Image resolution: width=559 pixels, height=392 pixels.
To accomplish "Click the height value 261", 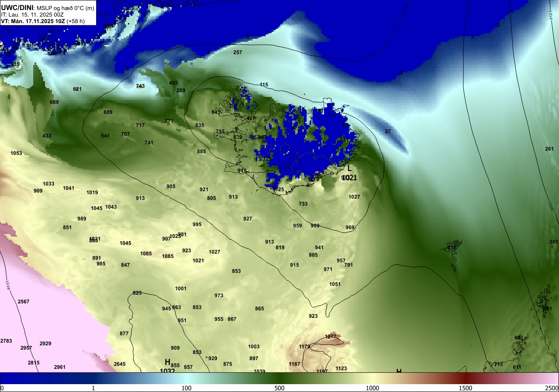I will (x=549, y=149).
